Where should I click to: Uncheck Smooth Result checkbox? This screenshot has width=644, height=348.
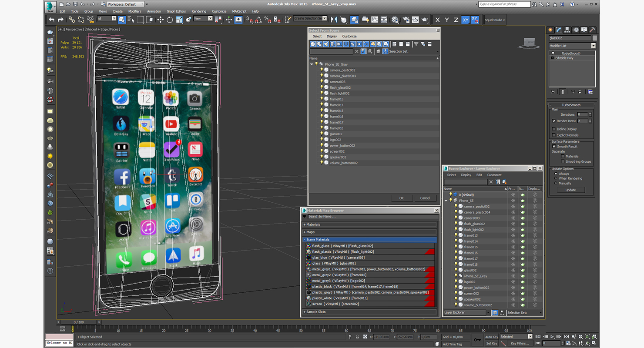[553, 146]
